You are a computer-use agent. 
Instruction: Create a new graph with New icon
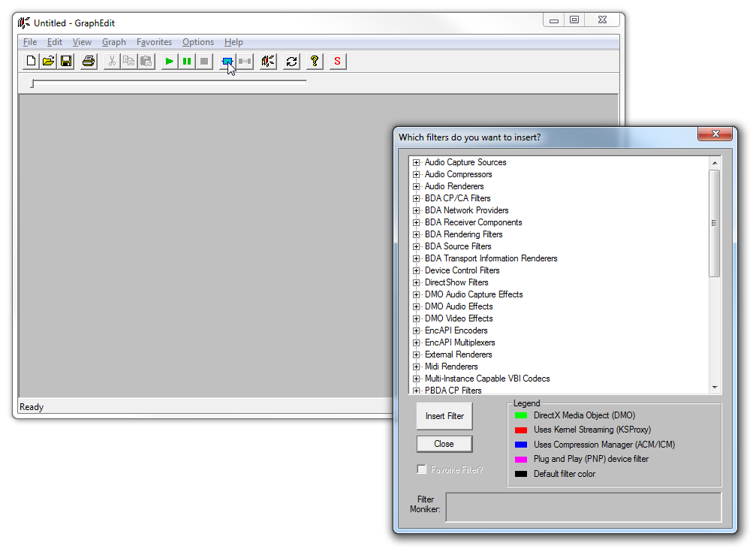coord(31,62)
